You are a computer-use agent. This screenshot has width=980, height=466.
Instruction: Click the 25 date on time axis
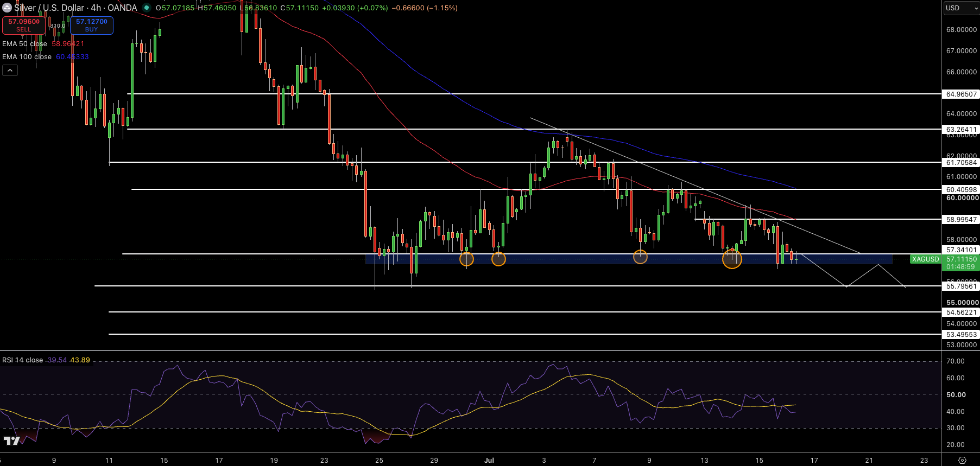[379, 461]
